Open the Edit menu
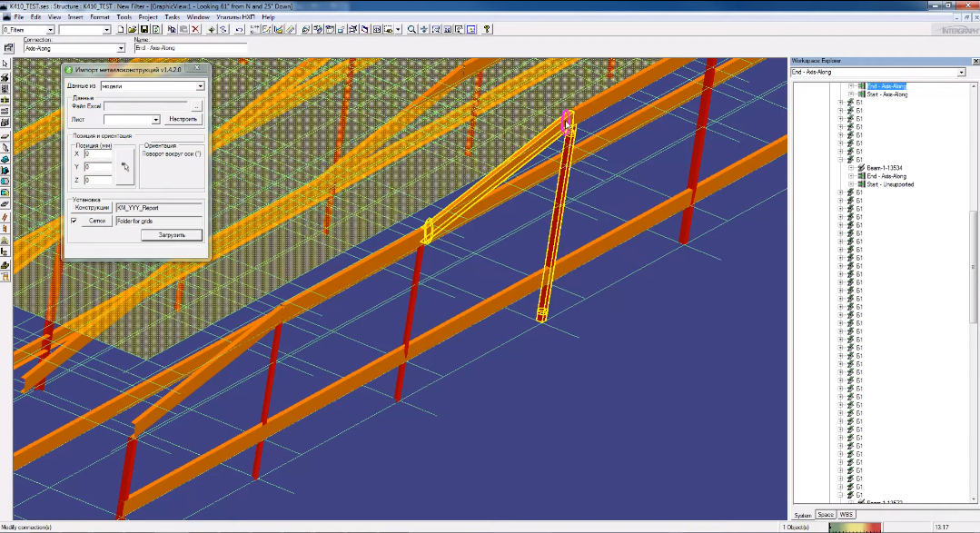980x533 pixels. point(35,17)
